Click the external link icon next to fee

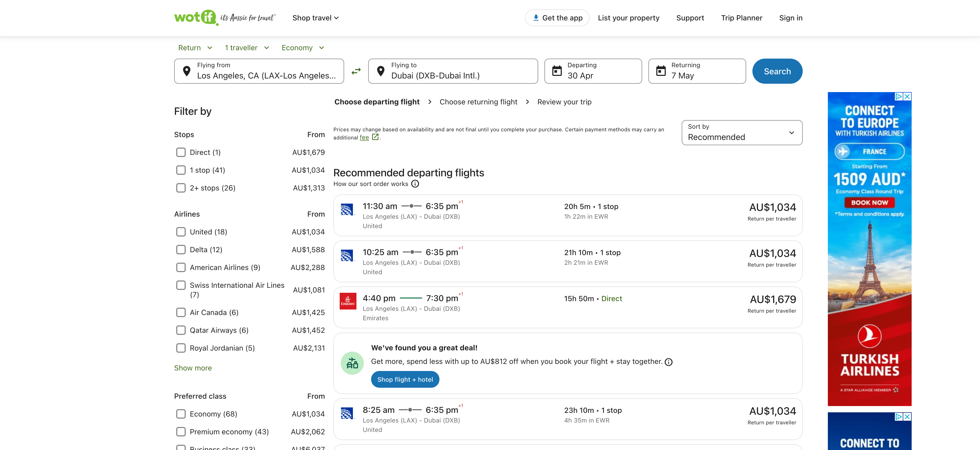(375, 137)
